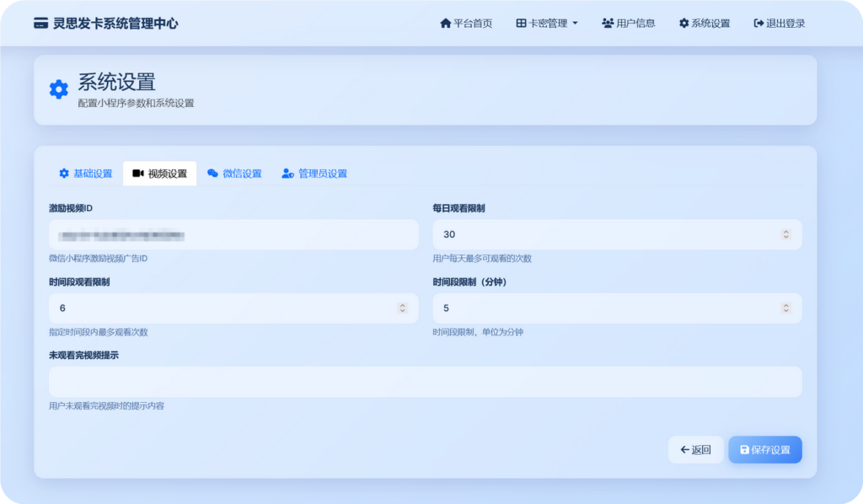Screen dimensions: 863x504
Task: Switch to the 基础设置 tab
Action: tap(85, 174)
